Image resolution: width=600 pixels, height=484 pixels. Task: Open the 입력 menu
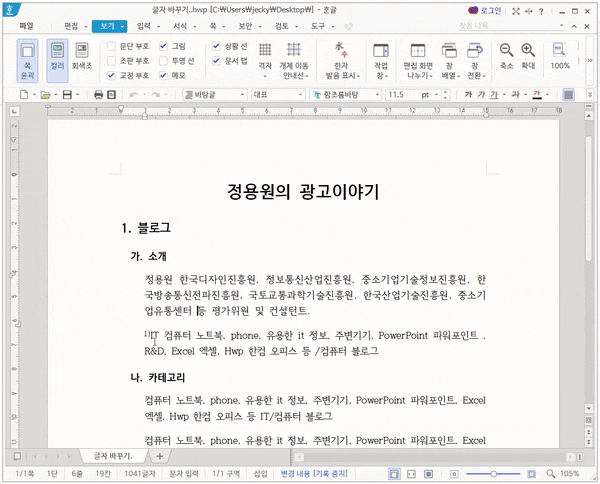143,26
